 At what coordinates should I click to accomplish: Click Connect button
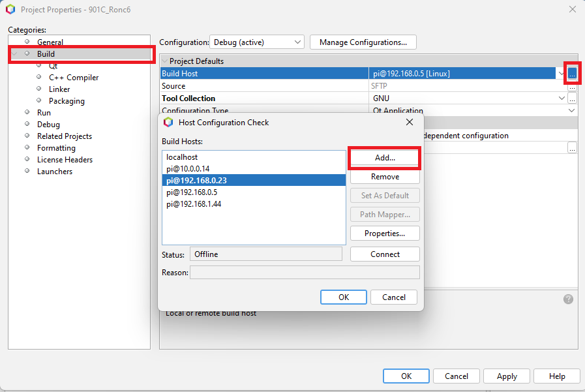point(385,254)
